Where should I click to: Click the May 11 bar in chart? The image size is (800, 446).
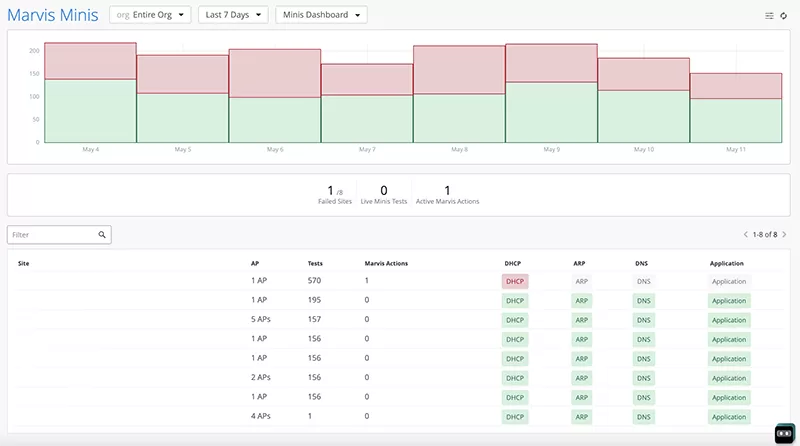[736, 108]
